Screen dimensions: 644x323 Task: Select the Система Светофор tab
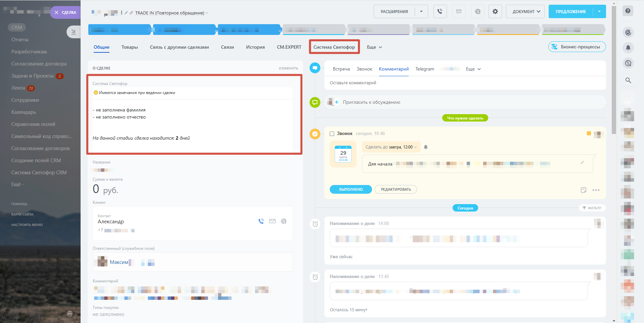tap(334, 47)
